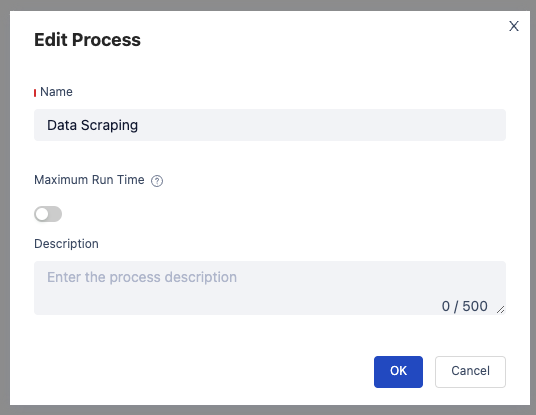This screenshot has height=415, width=536.
Task: Click the 'Edit Process' dialog title
Action: [x=88, y=40]
